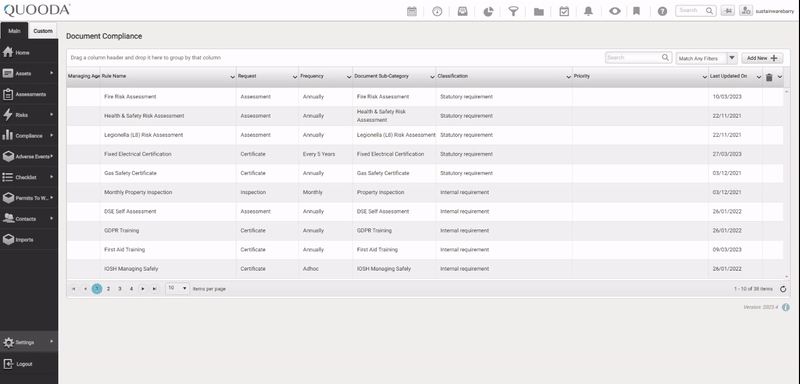Open the inbox tray icon
The width and height of the screenshot is (800, 384).
click(x=463, y=11)
